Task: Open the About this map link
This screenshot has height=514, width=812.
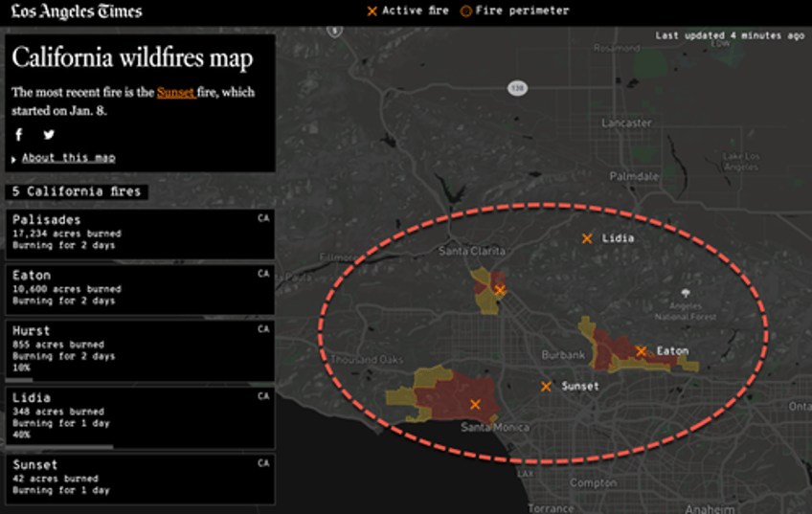Action: coord(68,158)
